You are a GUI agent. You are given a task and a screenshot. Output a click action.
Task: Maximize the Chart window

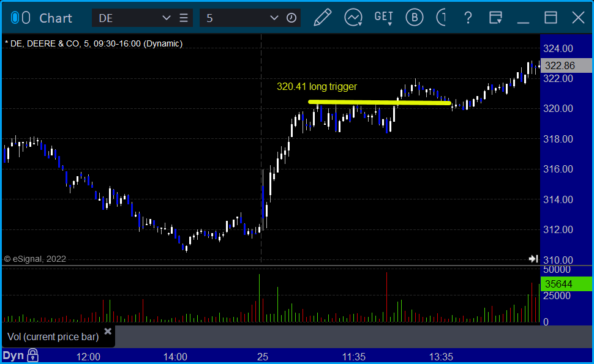(x=551, y=18)
